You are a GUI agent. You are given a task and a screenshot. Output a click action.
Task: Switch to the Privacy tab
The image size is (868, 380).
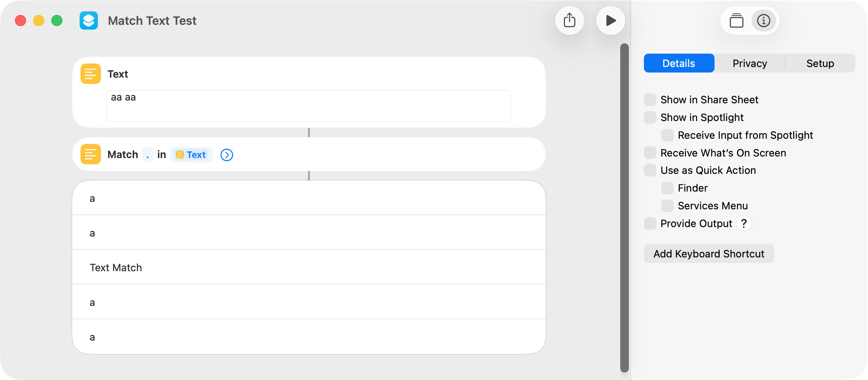(750, 63)
